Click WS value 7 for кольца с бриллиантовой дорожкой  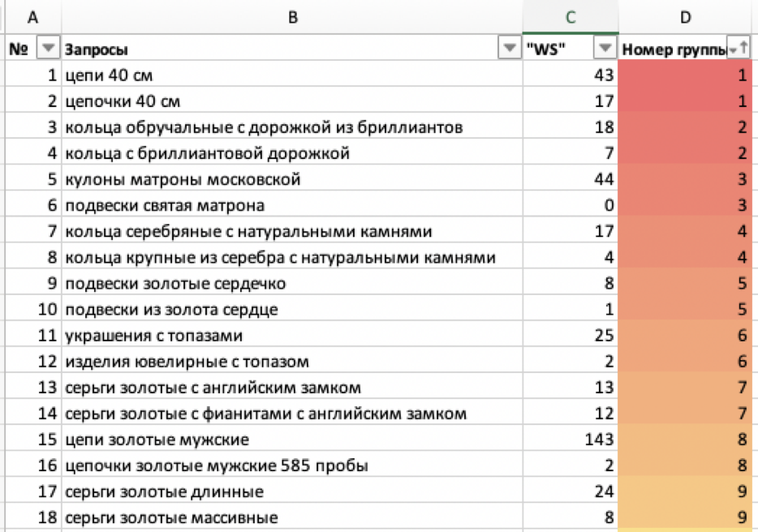click(x=571, y=153)
